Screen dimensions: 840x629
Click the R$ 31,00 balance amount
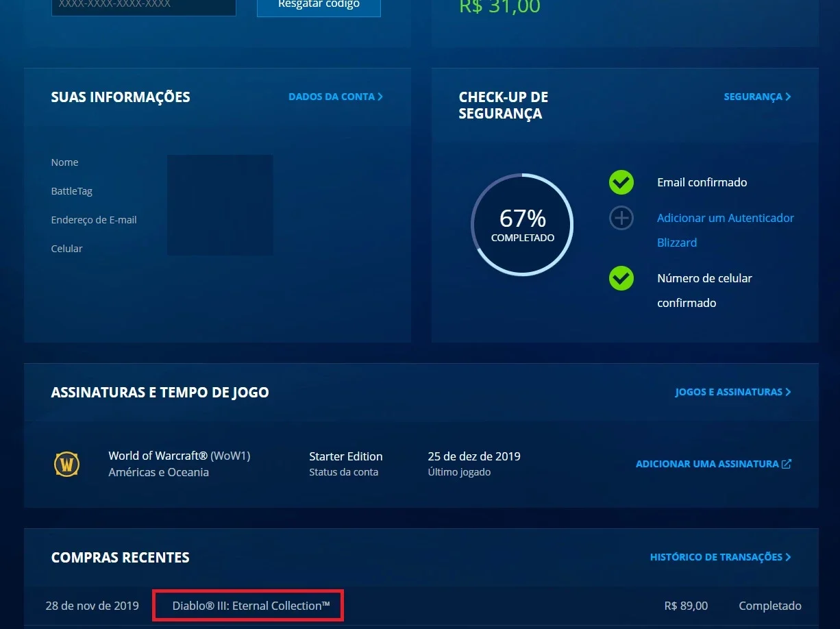pyautogui.click(x=499, y=7)
